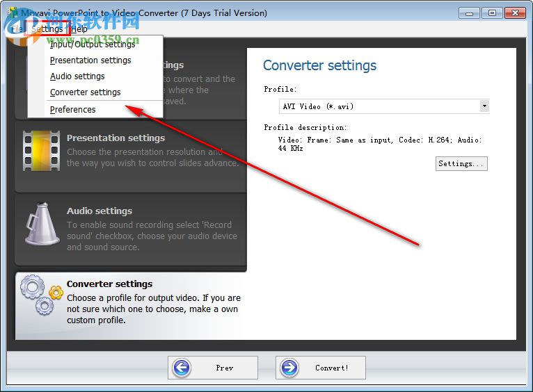Choose Presentation settings from the dropdown menu
This screenshot has height=392, width=533.
[x=90, y=60]
